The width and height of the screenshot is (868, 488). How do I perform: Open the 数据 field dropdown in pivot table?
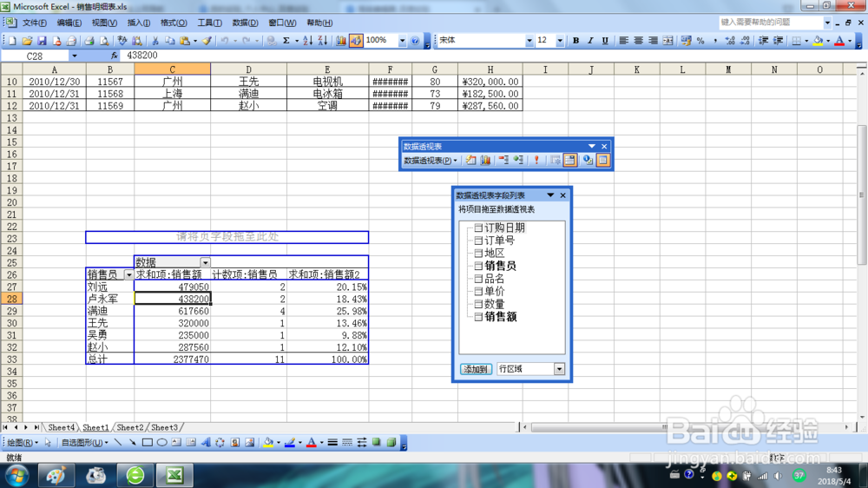point(206,262)
